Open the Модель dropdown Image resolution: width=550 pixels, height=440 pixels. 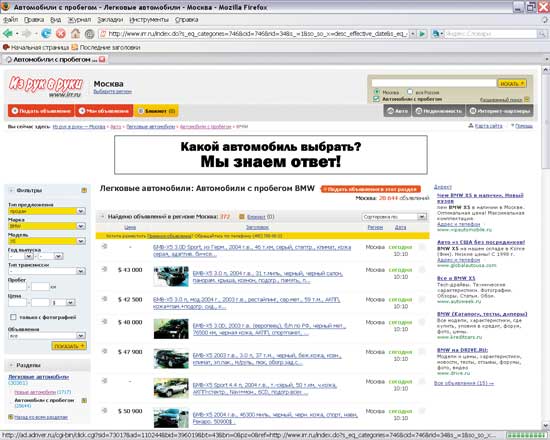47,241
